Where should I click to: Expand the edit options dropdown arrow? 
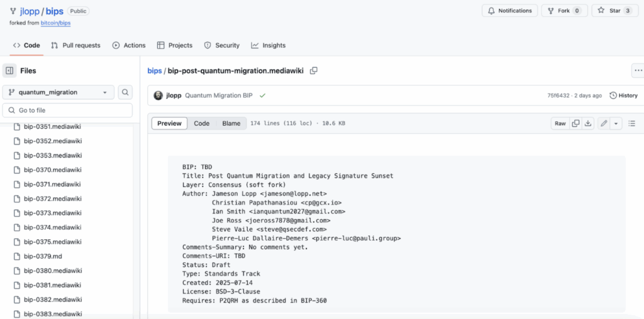click(x=616, y=124)
